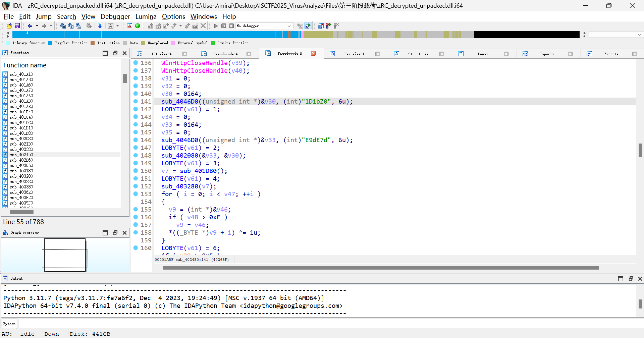Switch to the Pseudocode-A tab

pos(225,54)
